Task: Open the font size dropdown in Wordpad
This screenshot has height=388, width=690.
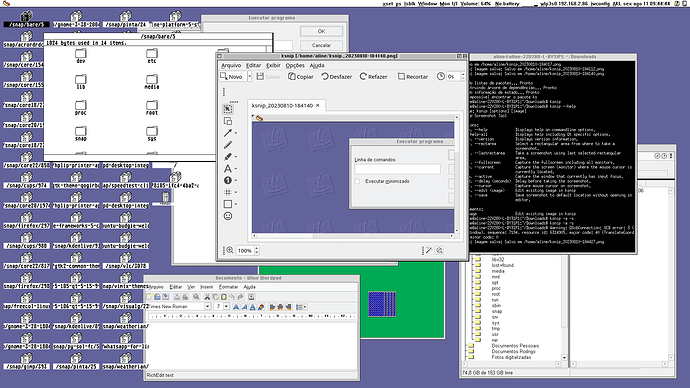Action: (226, 307)
